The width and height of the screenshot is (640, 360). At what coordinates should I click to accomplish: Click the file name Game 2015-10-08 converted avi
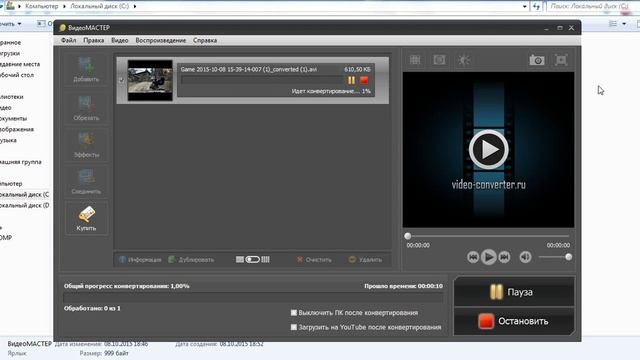[x=249, y=69]
